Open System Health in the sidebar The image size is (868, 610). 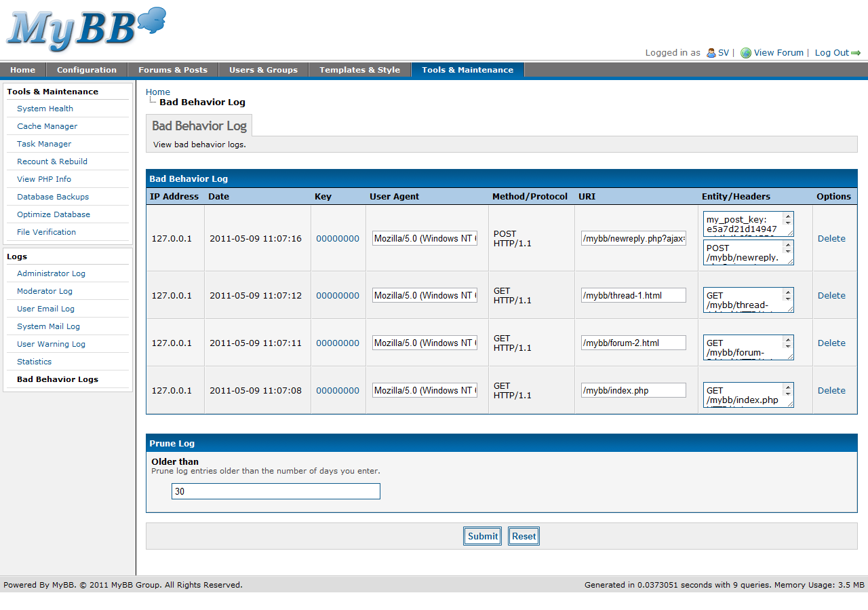[x=45, y=109]
